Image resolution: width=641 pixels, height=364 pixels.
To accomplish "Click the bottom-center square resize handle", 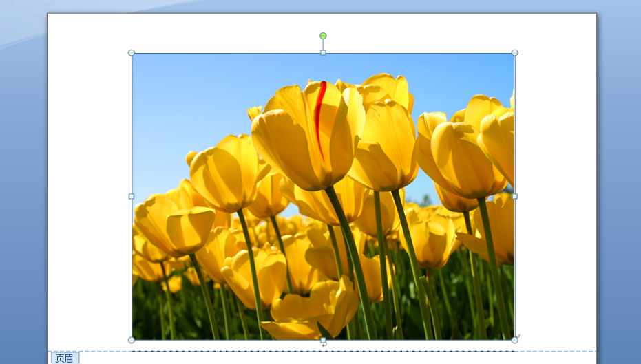I will pyautogui.click(x=323, y=340).
